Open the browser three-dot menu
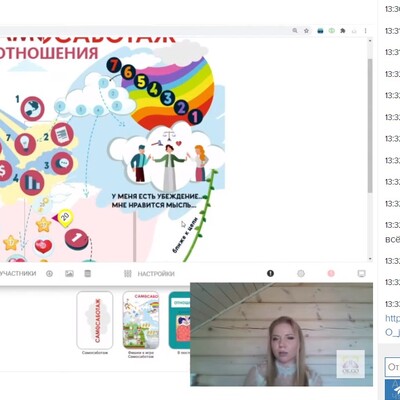This screenshot has width=400, height=400. coord(366,31)
